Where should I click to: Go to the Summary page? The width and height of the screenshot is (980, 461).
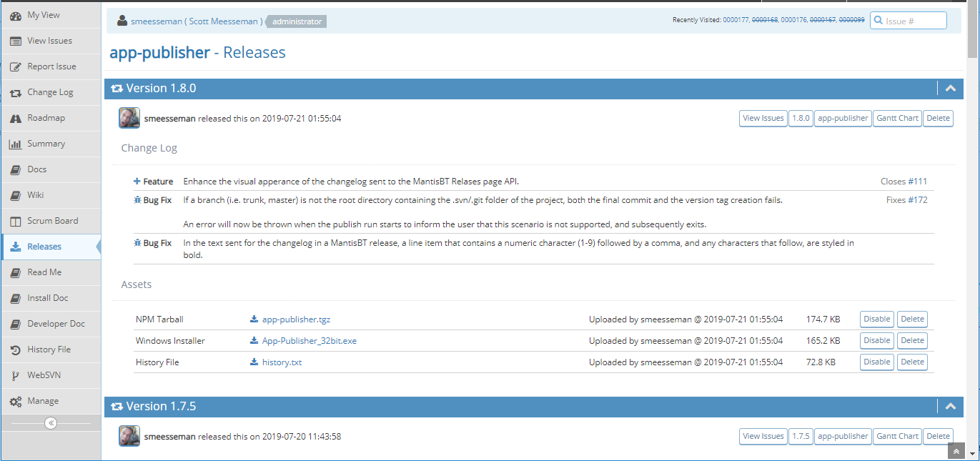(51, 144)
